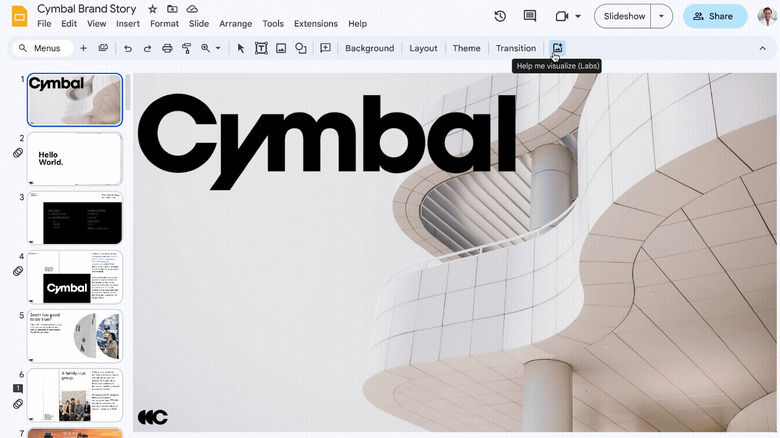
Task: Select slide 2 Hello World thumbnail
Action: (75, 159)
